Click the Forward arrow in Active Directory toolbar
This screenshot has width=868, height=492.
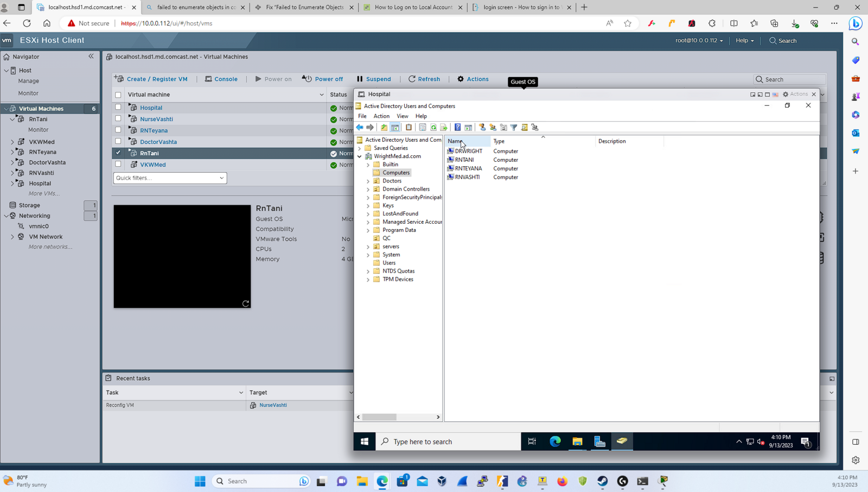370,128
